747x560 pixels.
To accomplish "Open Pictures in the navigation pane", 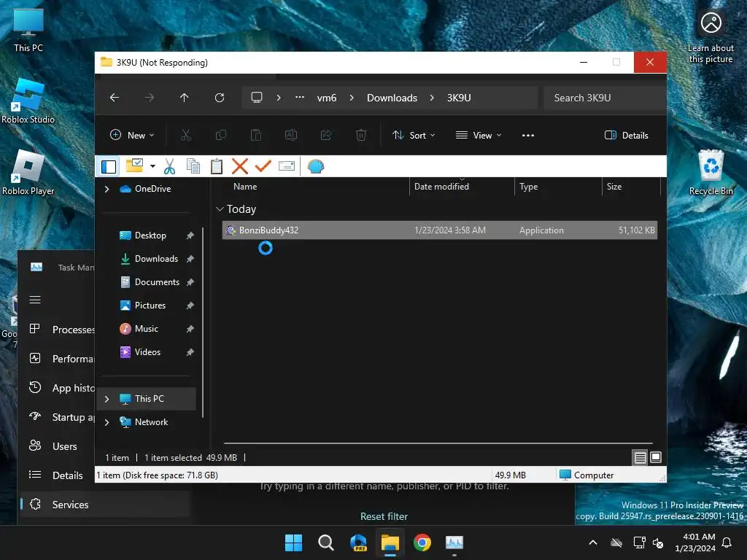I will pyautogui.click(x=150, y=306).
